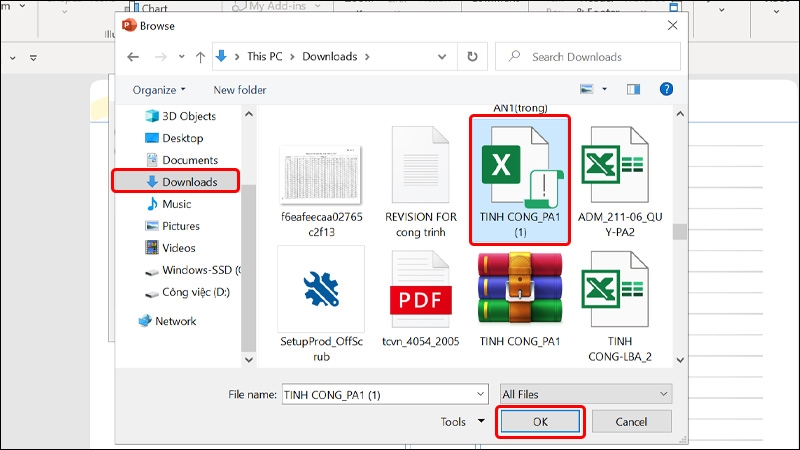Select ADM_211-06_QUY-PA2 Excel file
The width and height of the screenshot is (800, 450).
tap(619, 184)
